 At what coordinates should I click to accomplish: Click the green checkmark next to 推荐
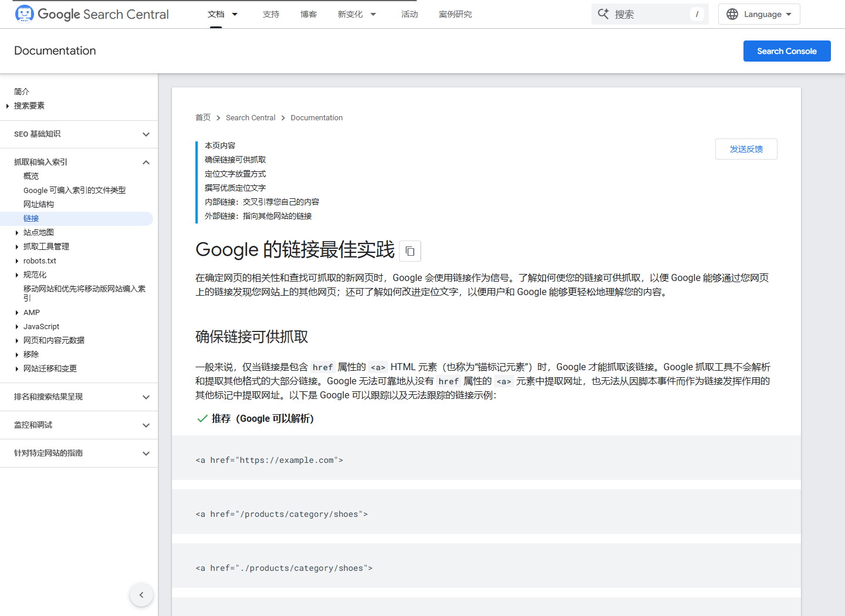click(202, 418)
